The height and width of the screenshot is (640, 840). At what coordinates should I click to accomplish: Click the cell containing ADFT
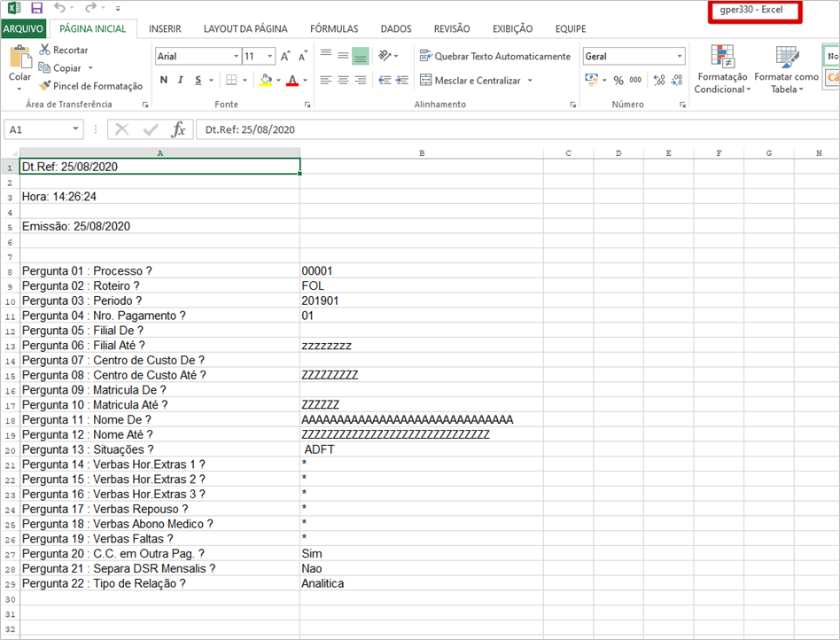coord(422,449)
